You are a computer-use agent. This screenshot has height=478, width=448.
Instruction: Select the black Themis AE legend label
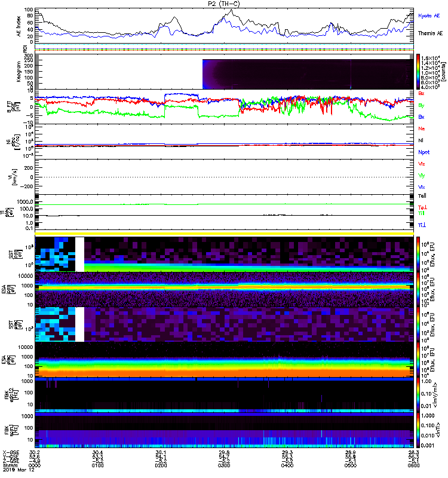pos(430,33)
